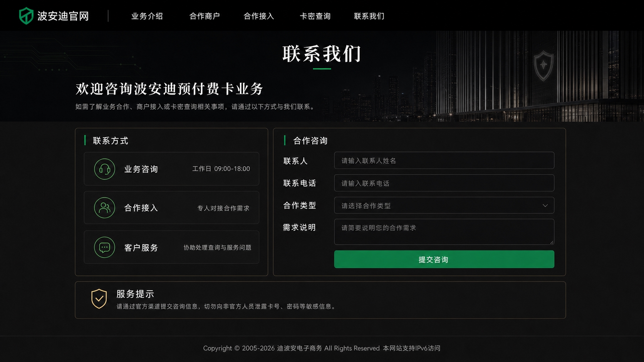Click the textarea resize handle corner
The width and height of the screenshot is (644, 362).
point(552,242)
